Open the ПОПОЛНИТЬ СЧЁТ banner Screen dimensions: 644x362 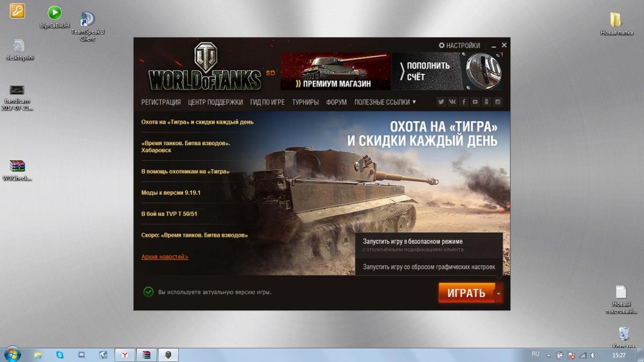coord(448,71)
